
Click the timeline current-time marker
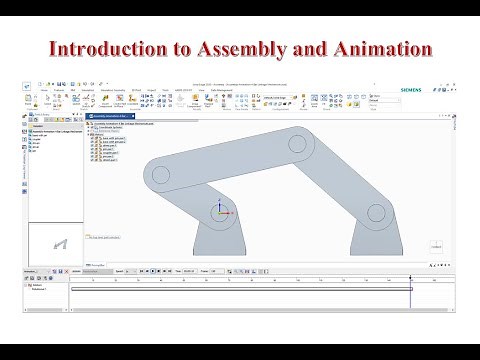pyautogui.click(x=410, y=277)
